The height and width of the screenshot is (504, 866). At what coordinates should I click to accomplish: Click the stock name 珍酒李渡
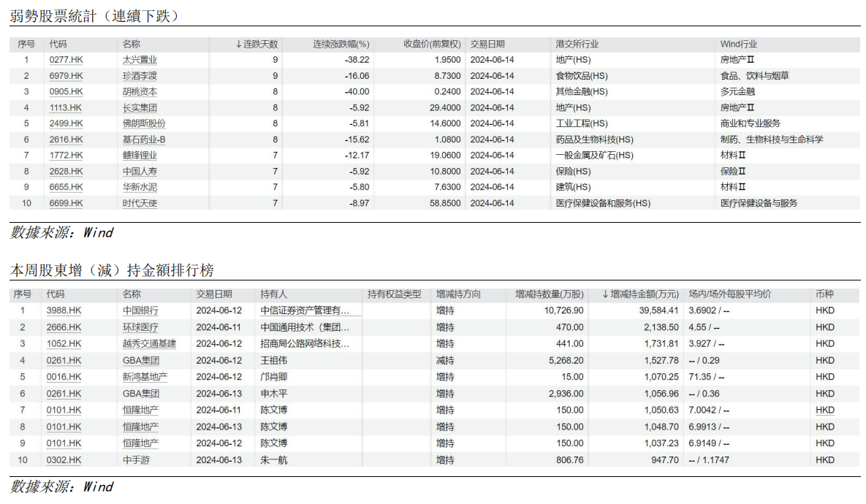pos(140,76)
